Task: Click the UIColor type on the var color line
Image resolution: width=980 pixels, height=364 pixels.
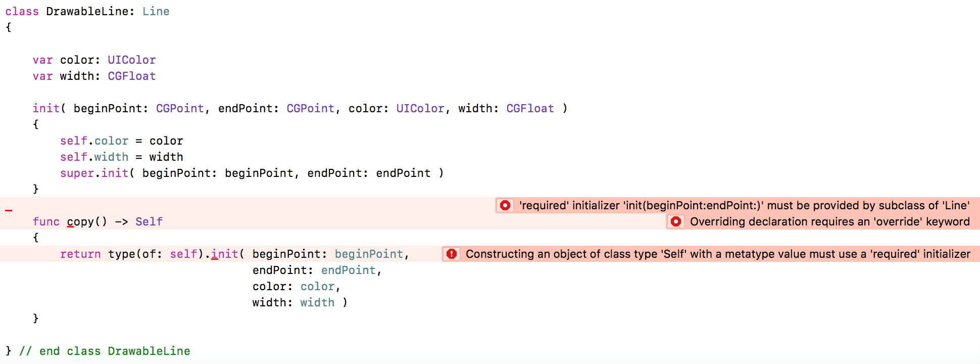Action: tap(131, 60)
